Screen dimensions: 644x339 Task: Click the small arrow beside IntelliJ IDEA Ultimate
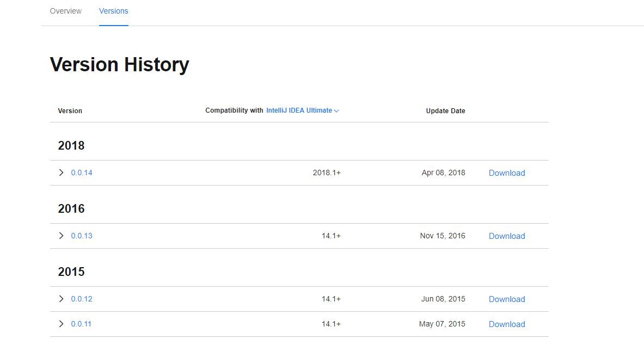(x=336, y=111)
